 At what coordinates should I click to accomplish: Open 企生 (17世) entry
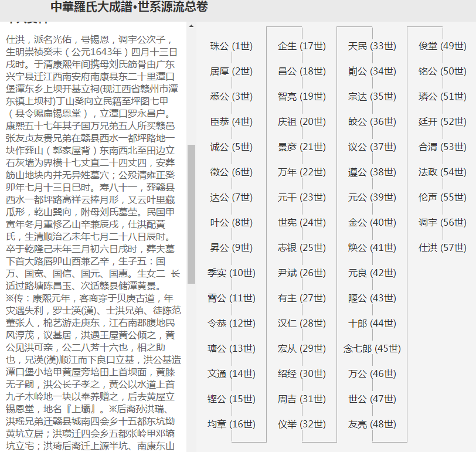[302, 46]
